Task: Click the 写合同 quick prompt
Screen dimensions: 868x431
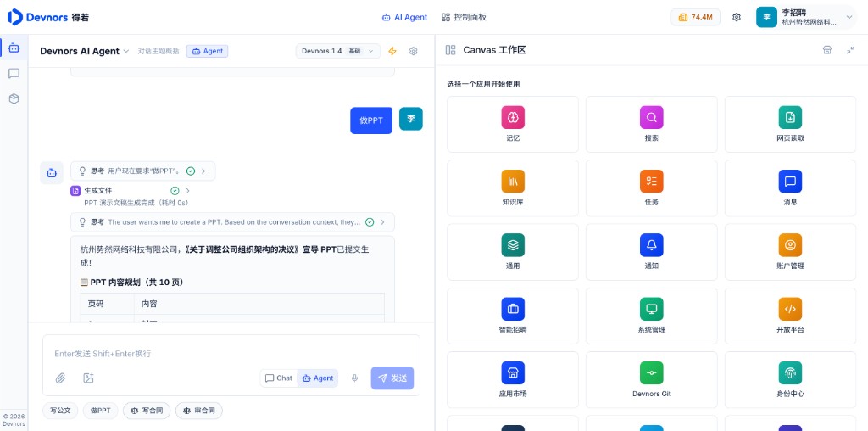Action: point(147,411)
